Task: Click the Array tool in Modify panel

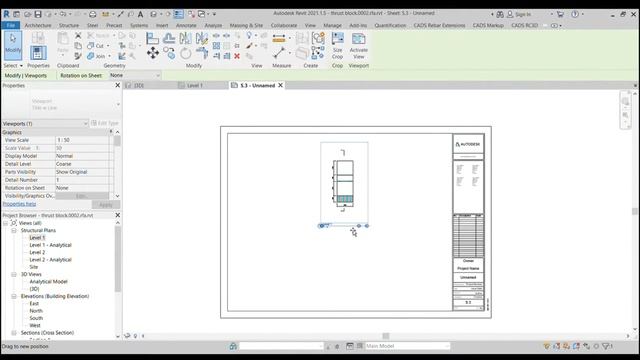Action: point(216,46)
